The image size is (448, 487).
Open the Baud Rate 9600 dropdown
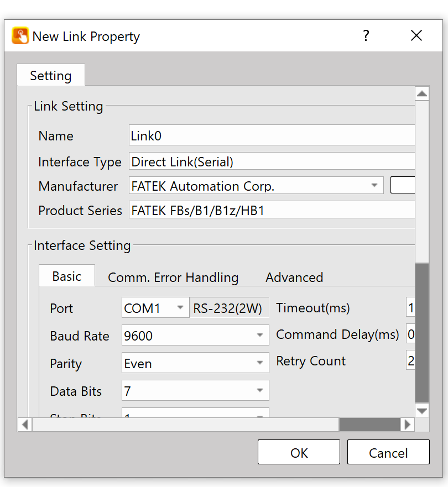pos(260,336)
